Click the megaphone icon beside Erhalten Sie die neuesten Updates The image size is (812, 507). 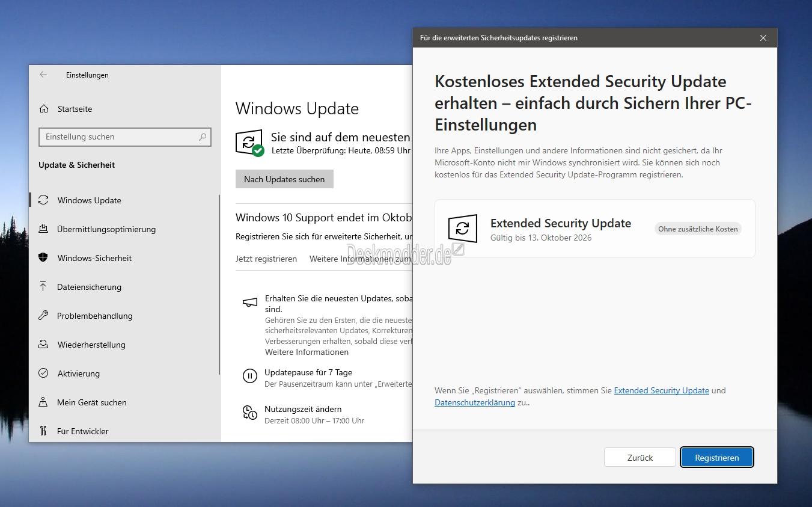click(x=249, y=303)
